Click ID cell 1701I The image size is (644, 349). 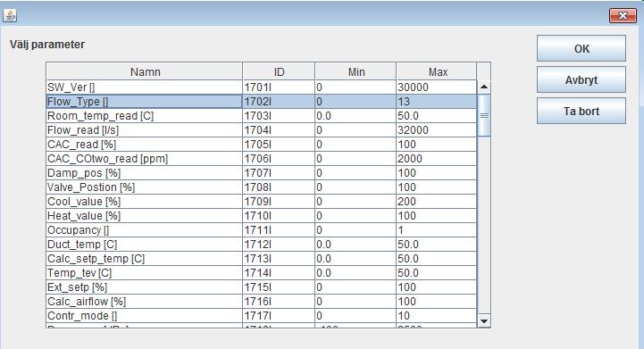click(x=279, y=87)
